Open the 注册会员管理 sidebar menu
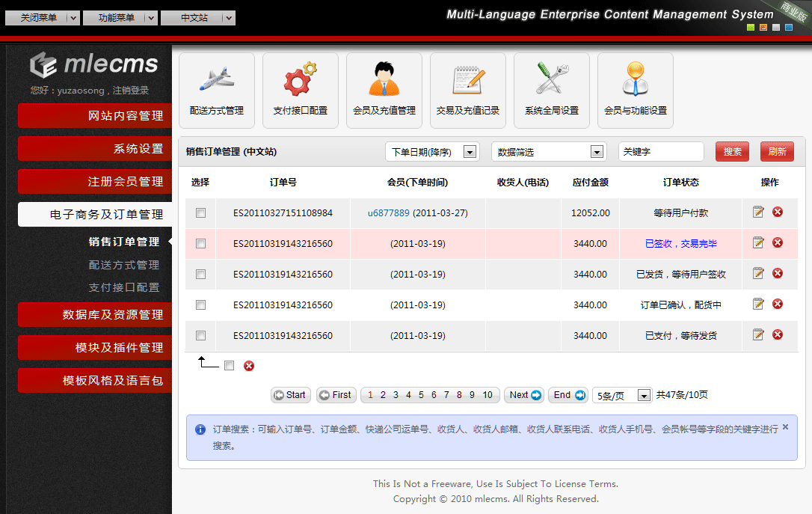 [x=95, y=181]
